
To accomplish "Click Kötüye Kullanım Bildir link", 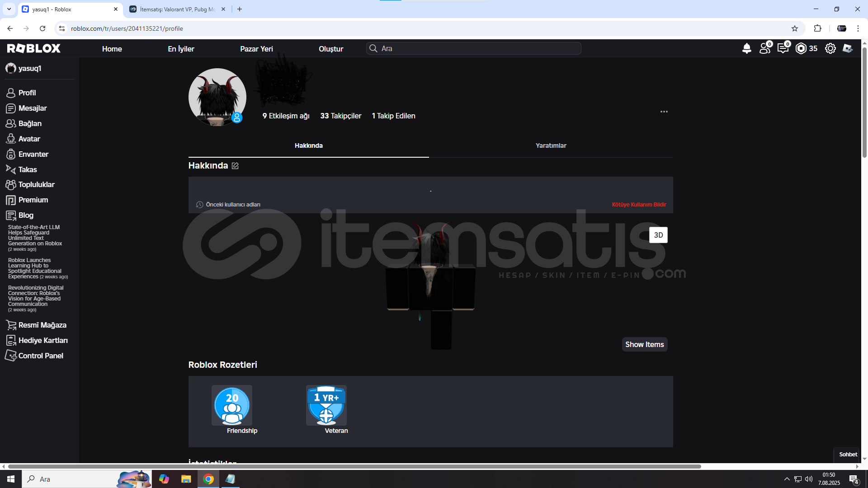I will point(639,205).
